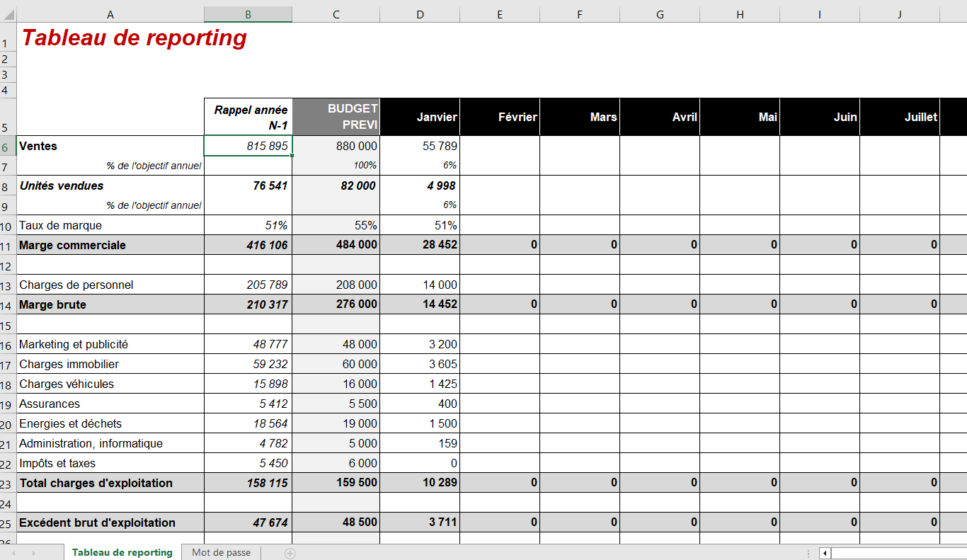Click the Juin column heading cell
The height and width of the screenshot is (560, 967).
click(820, 117)
